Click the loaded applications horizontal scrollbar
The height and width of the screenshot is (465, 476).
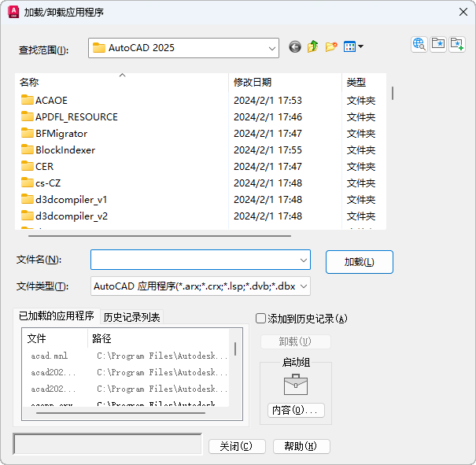pyautogui.click(x=120, y=413)
